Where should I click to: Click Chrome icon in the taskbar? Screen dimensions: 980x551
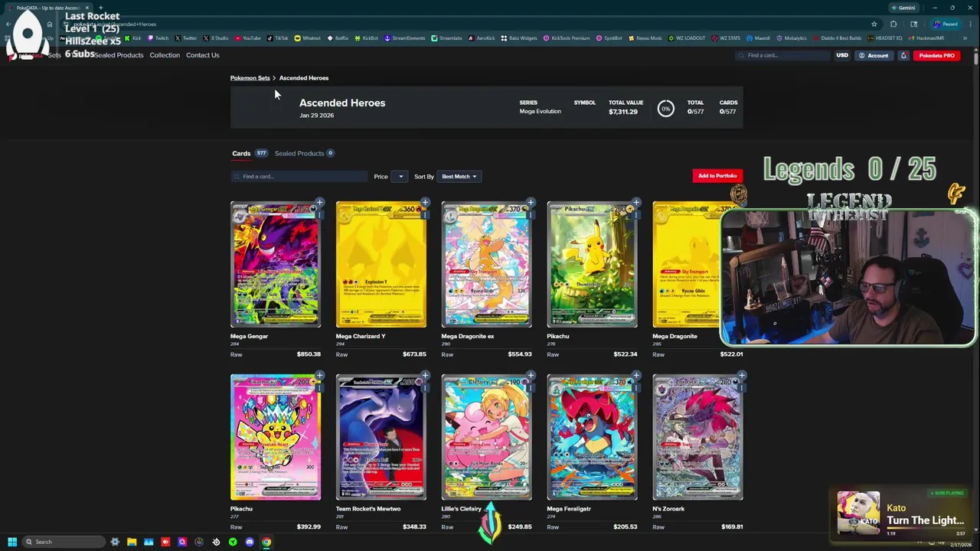tap(266, 542)
